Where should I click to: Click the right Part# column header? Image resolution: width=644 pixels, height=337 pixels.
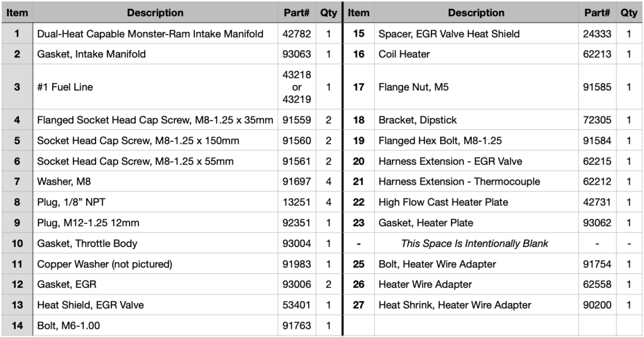tap(597, 13)
